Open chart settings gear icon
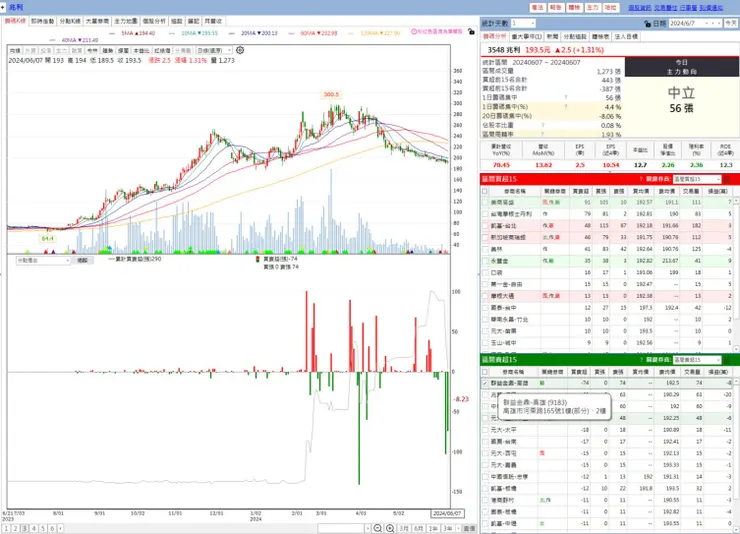This screenshot has width=740, height=534. 240,50
